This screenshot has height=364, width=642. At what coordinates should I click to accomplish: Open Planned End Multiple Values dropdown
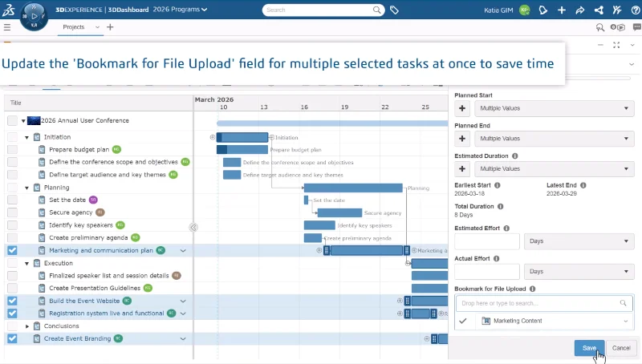[x=555, y=139]
